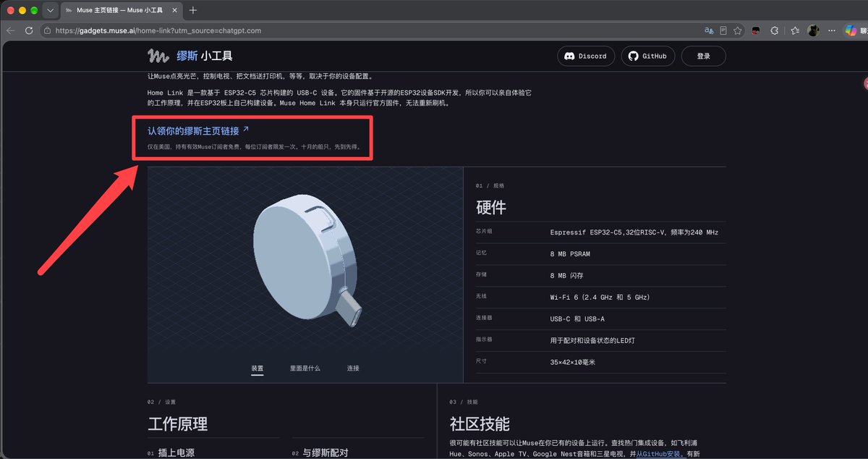Click the 插上电源 step title
This screenshot has height=459, width=868.
click(x=176, y=453)
